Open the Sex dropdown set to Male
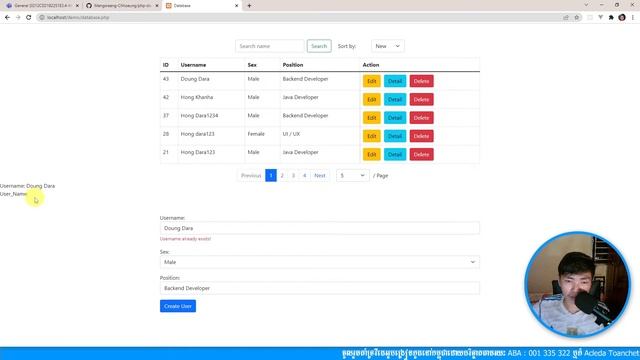 point(320,262)
